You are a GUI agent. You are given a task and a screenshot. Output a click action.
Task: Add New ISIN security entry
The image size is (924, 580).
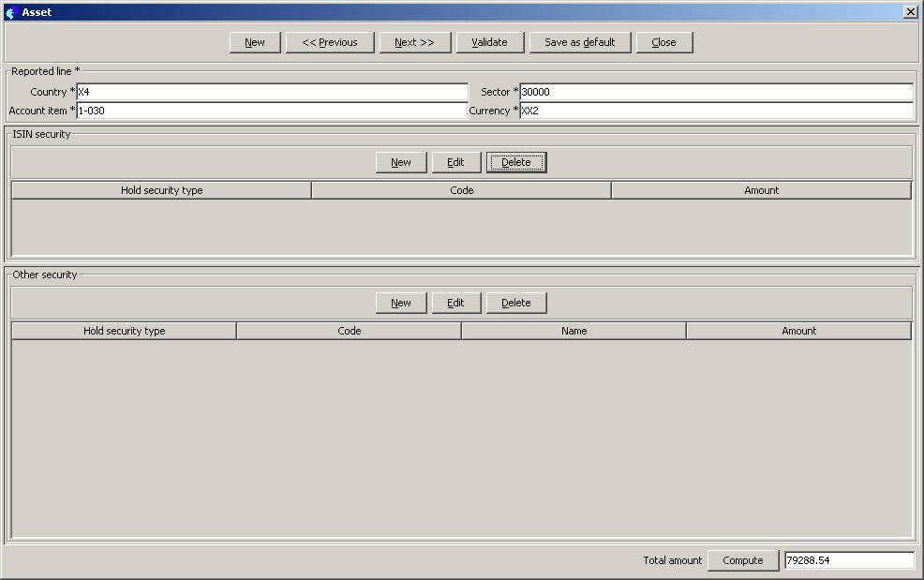point(401,162)
